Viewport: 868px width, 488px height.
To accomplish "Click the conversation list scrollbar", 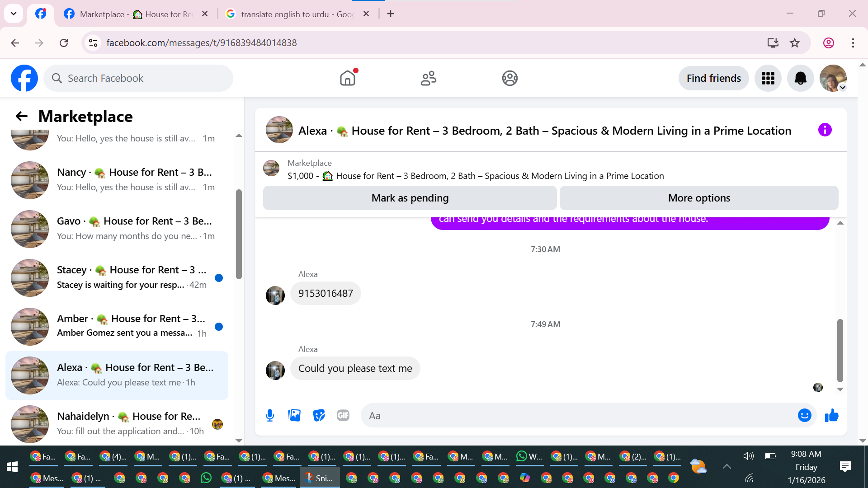I will [x=239, y=235].
